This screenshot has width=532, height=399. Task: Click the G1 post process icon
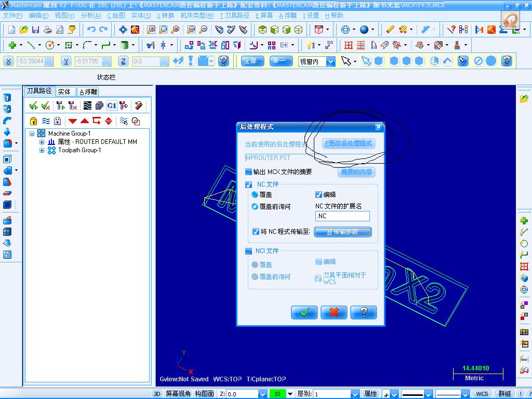pyautogui.click(x=112, y=106)
